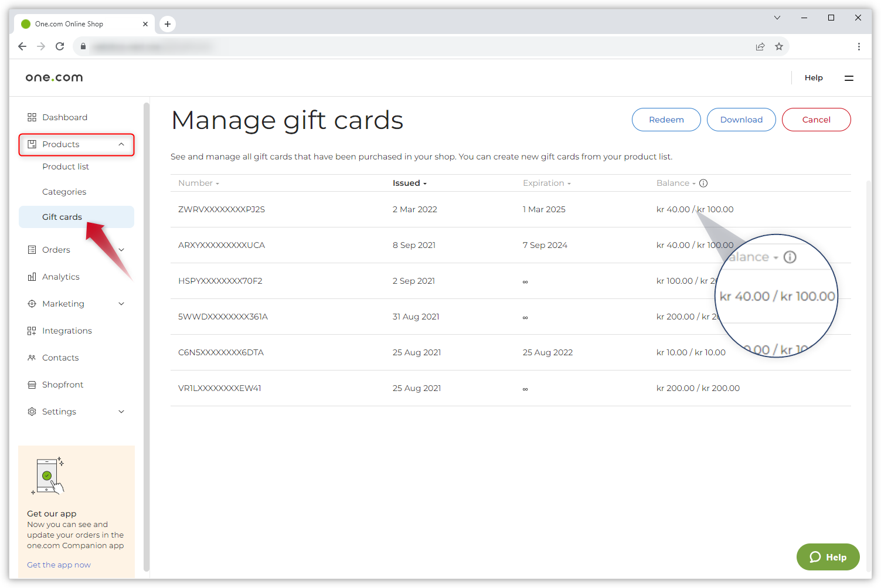This screenshot has height=588, width=881.
Task: Open the Dashboard from the sidebar icon
Action: pos(32,117)
